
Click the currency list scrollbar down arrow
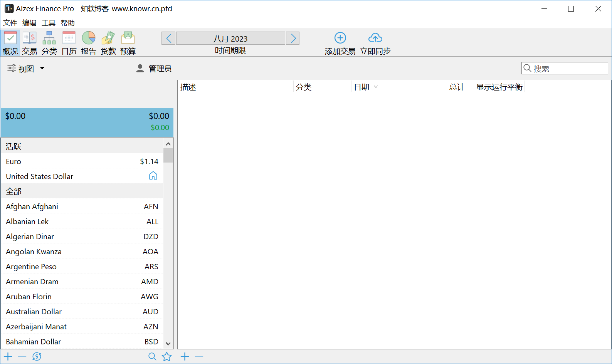pyautogui.click(x=168, y=343)
